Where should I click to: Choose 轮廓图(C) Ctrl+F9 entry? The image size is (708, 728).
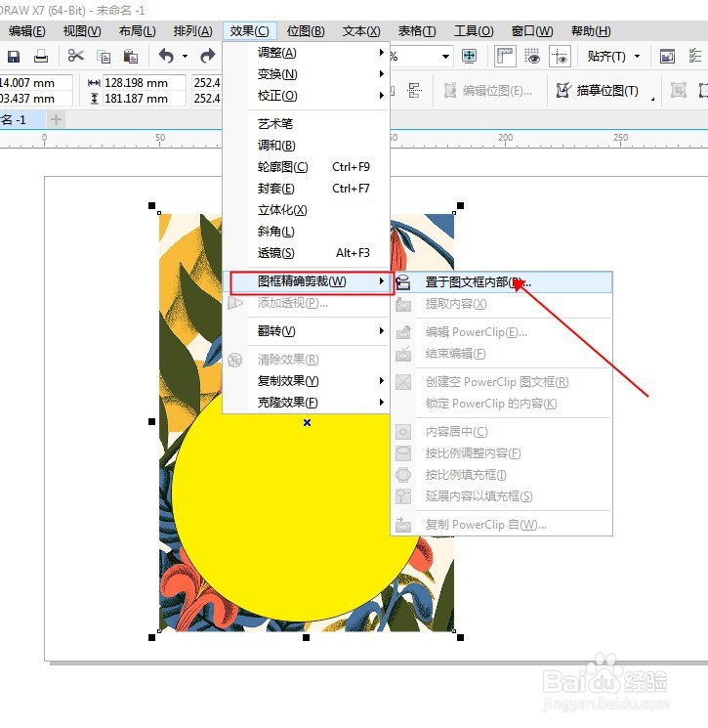(307, 167)
